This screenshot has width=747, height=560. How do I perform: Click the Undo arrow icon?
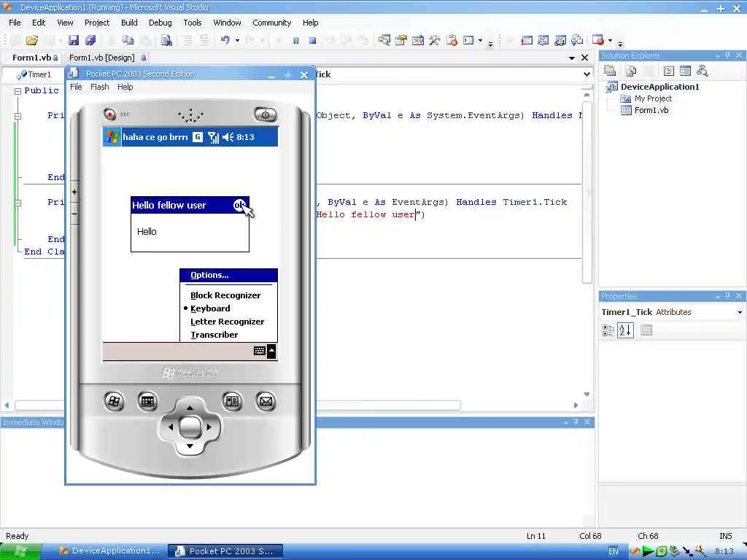pyautogui.click(x=225, y=41)
